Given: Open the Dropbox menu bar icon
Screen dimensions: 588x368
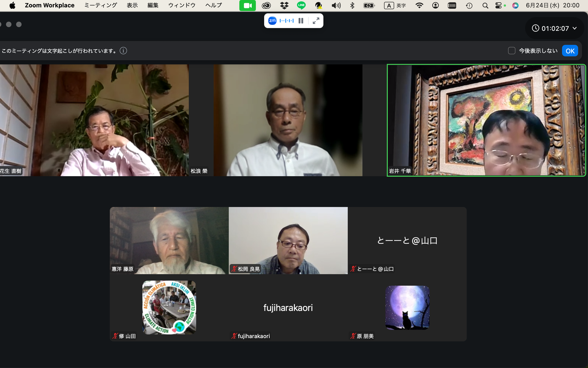Looking at the screenshot, I should [x=284, y=6].
